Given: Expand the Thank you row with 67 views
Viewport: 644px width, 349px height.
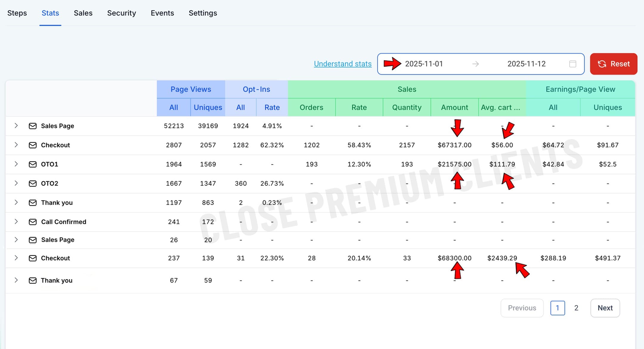Looking at the screenshot, I should 16,280.
